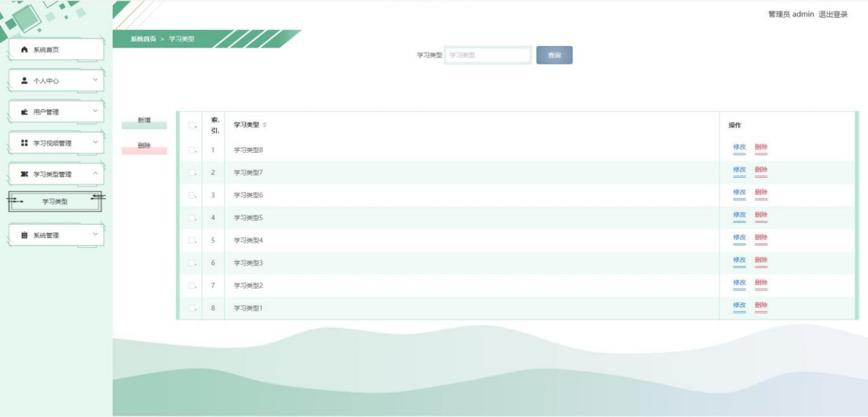The height and width of the screenshot is (417, 868).
Task: Open the 学习视频管理 sidebar menu
Action: tap(56, 143)
